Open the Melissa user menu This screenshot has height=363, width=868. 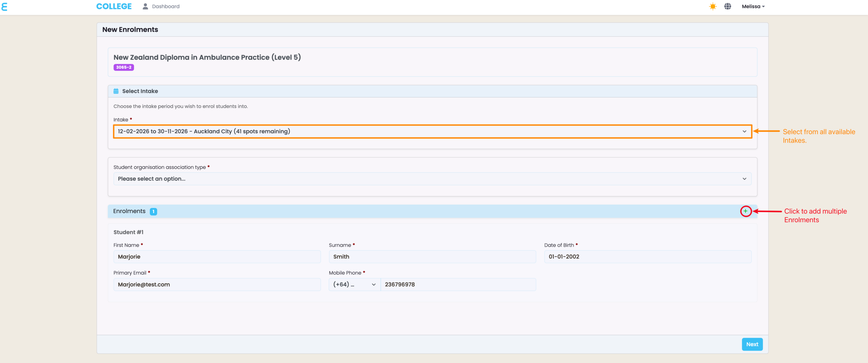tap(753, 6)
